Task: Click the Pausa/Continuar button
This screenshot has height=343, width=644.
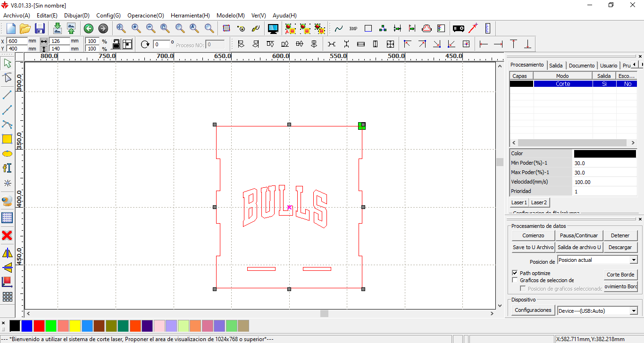Action: point(579,235)
